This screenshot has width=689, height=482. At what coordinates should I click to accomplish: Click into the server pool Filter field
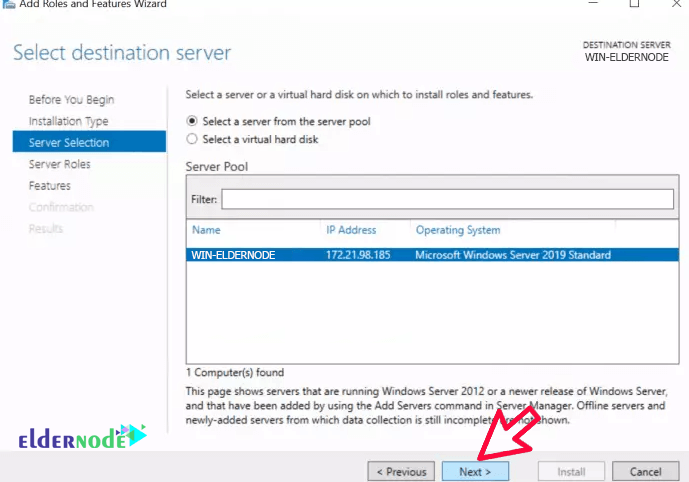[447, 199]
